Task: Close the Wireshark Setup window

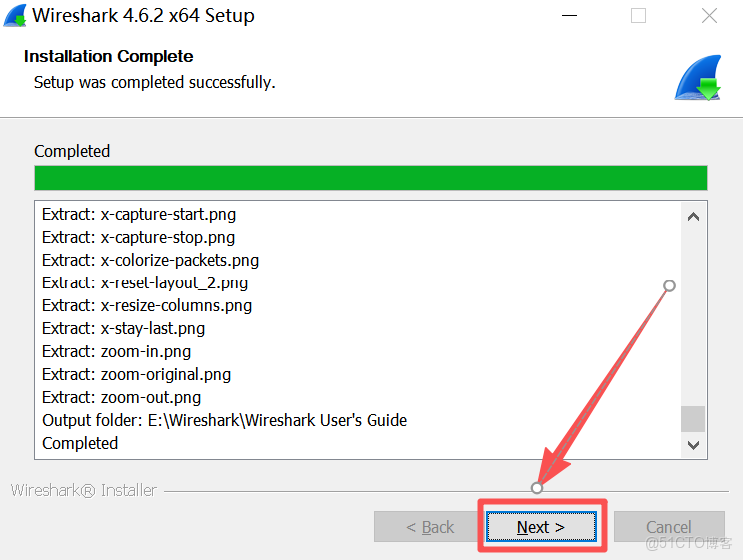Action: point(709,16)
